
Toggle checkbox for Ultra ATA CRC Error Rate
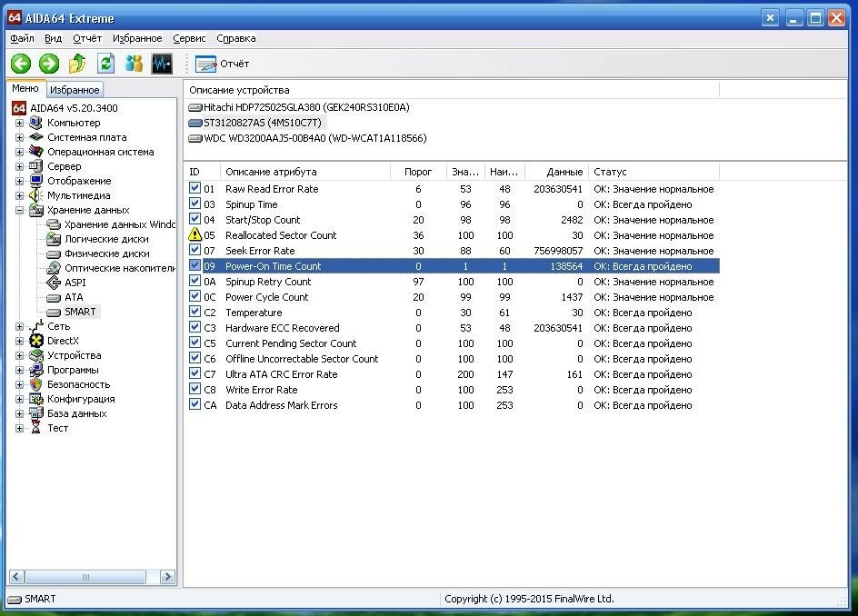pos(195,373)
